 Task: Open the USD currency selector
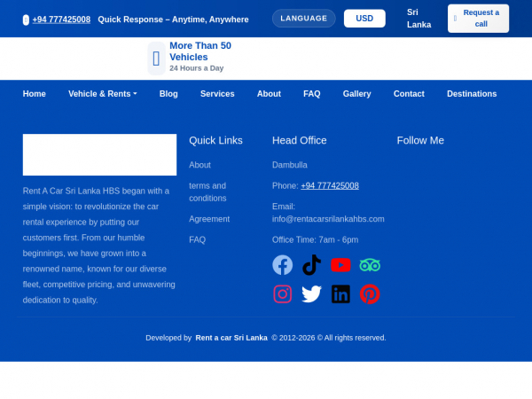coord(364,19)
